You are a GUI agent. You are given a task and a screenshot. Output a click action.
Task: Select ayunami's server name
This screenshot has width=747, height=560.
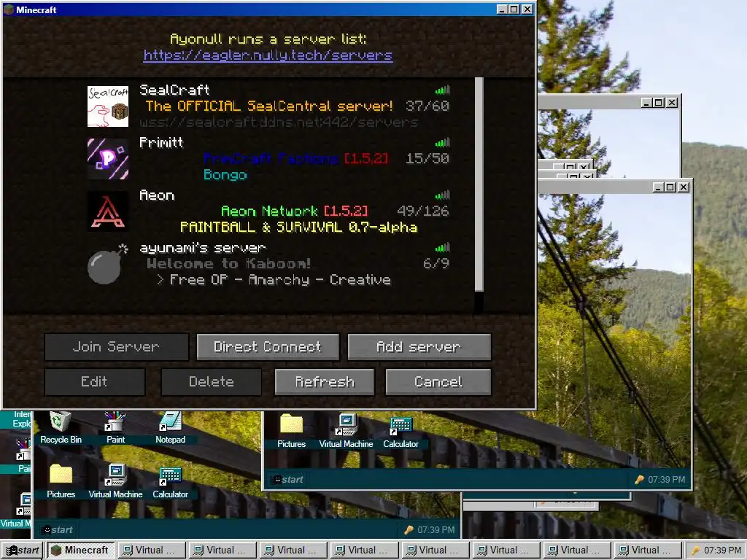pos(203,248)
